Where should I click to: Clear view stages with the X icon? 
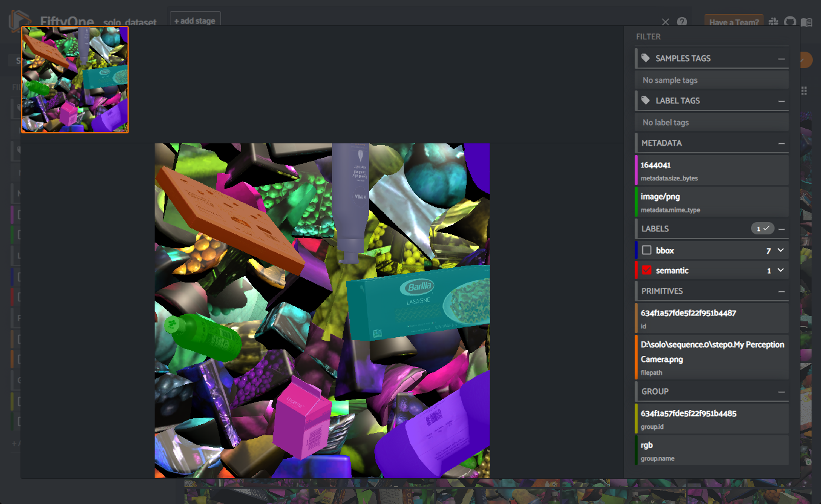pos(665,22)
